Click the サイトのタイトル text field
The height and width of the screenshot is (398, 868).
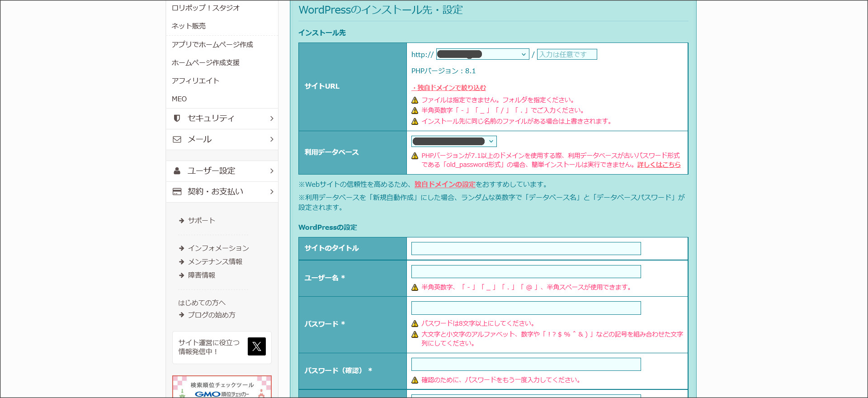click(x=526, y=249)
